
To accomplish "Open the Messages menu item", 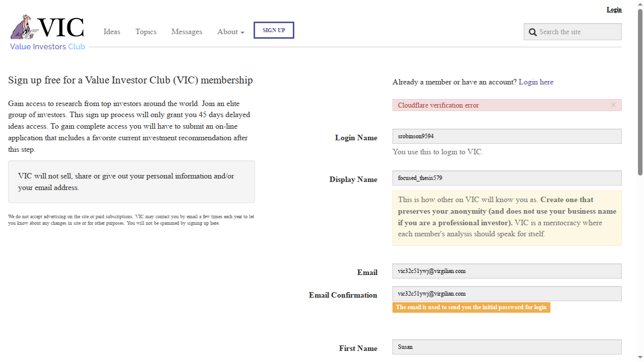I will point(187,32).
